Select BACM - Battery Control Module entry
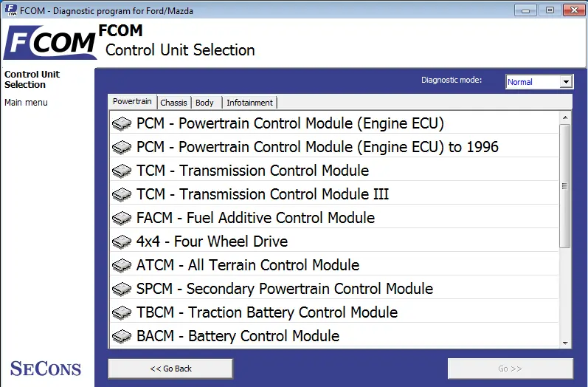588x387 pixels. 334,336
